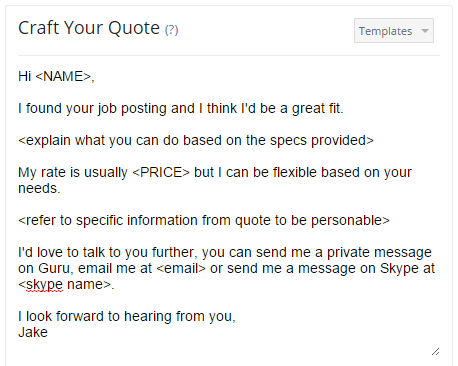Click the arrow on the Templates dropdown

click(425, 31)
